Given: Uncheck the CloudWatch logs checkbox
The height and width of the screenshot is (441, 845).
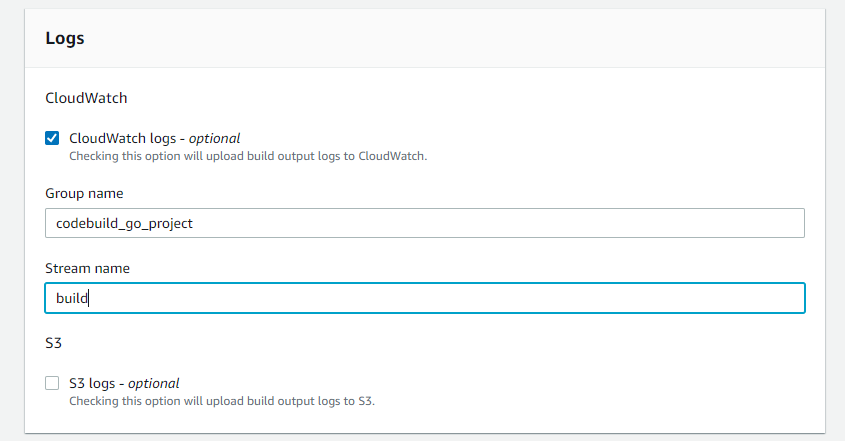Looking at the screenshot, I should [x=52, y=138].
